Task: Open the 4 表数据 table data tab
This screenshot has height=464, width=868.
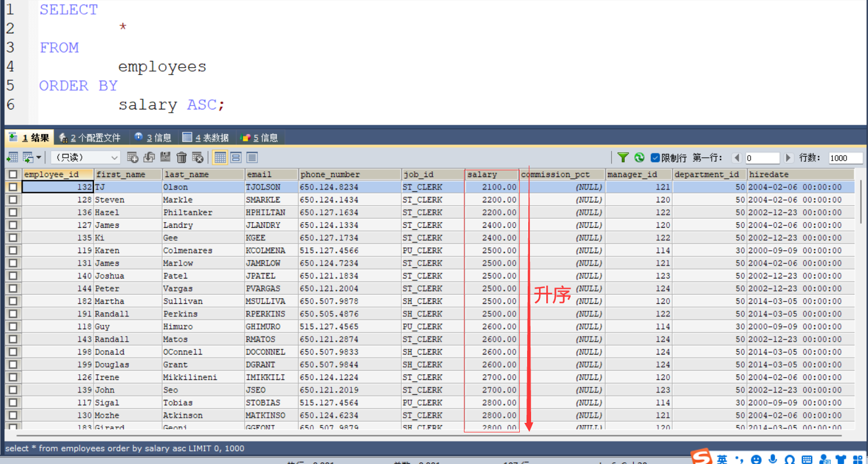Action: (x=205, y=138)
